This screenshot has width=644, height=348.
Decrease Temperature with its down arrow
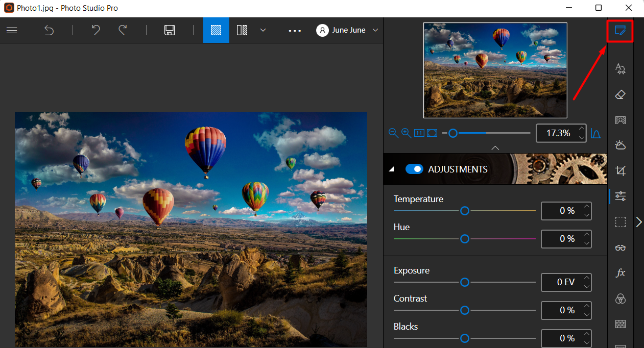coord(587,215)
